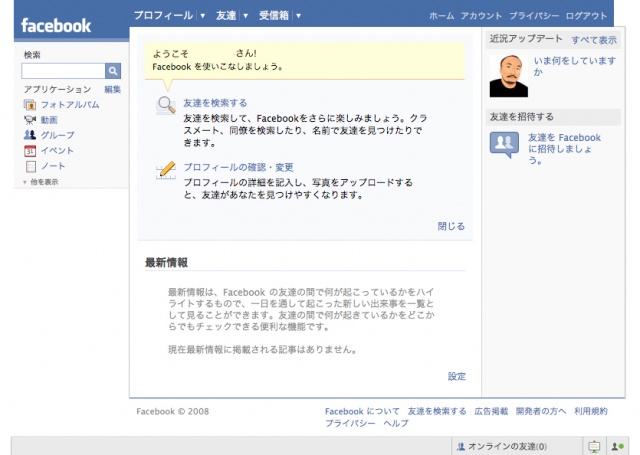Click ログアウト to log out
Viewport: 640px width, 455px height.
[x=586, y=16]
